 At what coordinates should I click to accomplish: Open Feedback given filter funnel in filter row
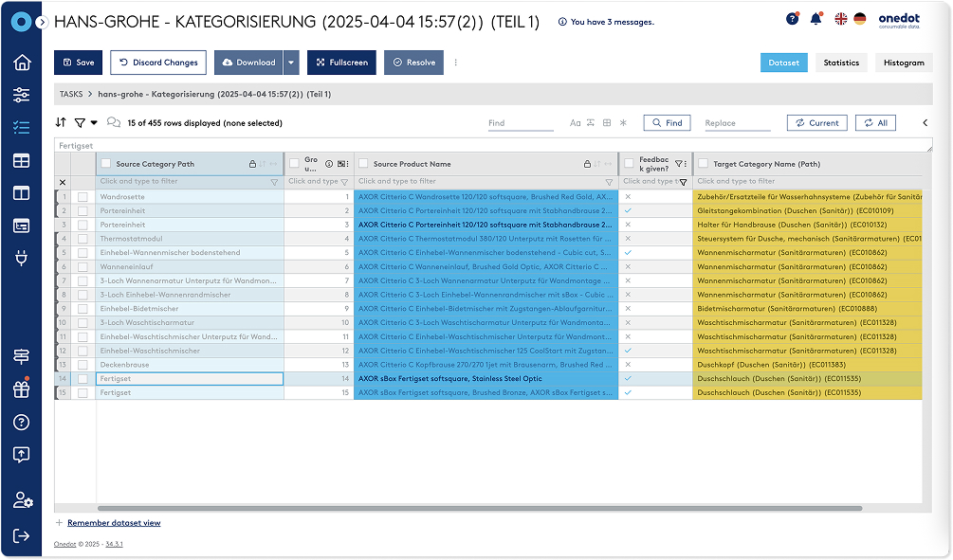tap(683, 182)
